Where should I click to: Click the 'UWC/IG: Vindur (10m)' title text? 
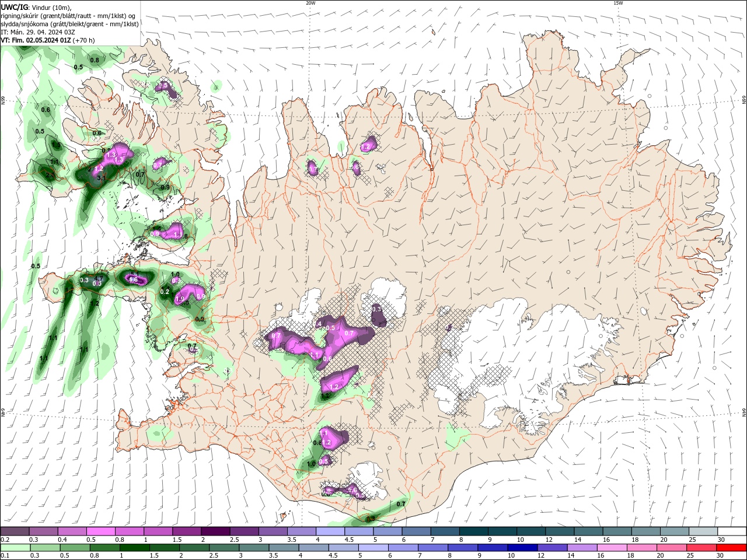(x=36, y=7)
